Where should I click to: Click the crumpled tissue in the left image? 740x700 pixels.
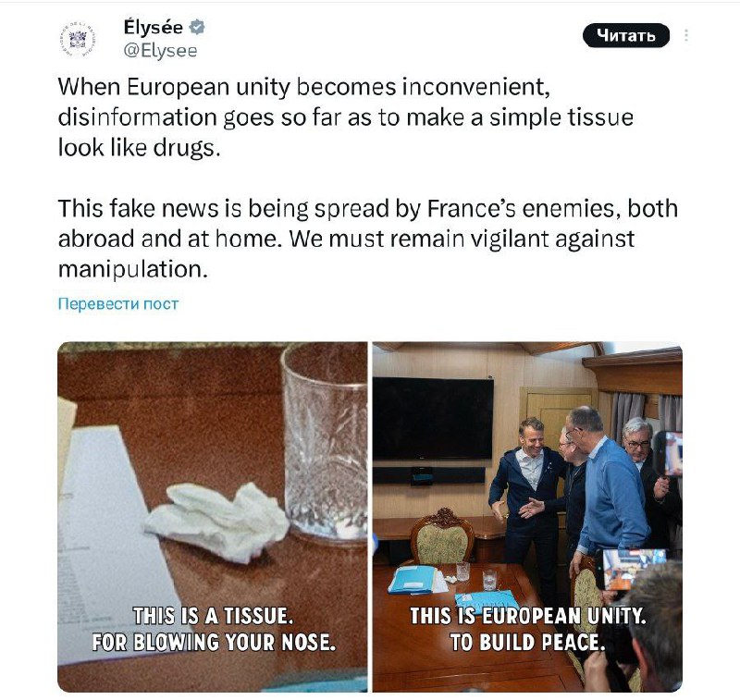[x=217, y=522]
